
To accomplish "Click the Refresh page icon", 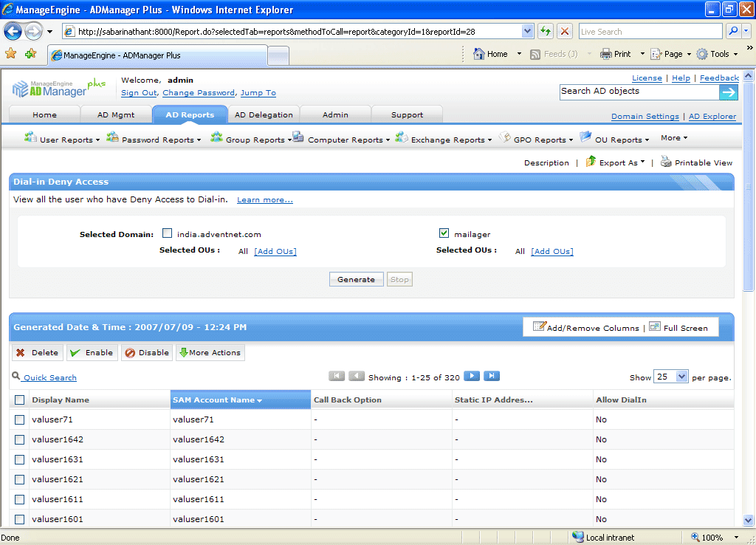I will click(x=546, y=31).
